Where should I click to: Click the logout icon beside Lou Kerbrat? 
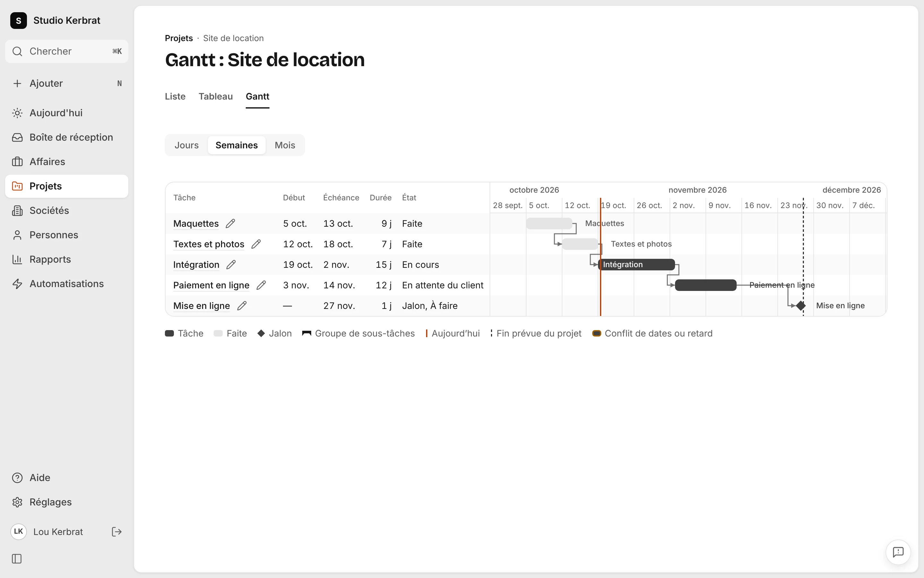click(x=116, y=531)
